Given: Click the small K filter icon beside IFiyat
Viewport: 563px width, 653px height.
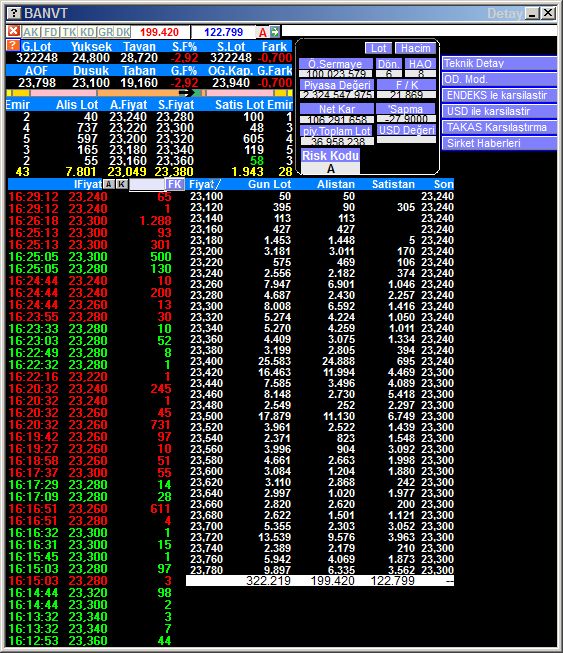Looking at the screenshot, I should [x=121, y=184].
